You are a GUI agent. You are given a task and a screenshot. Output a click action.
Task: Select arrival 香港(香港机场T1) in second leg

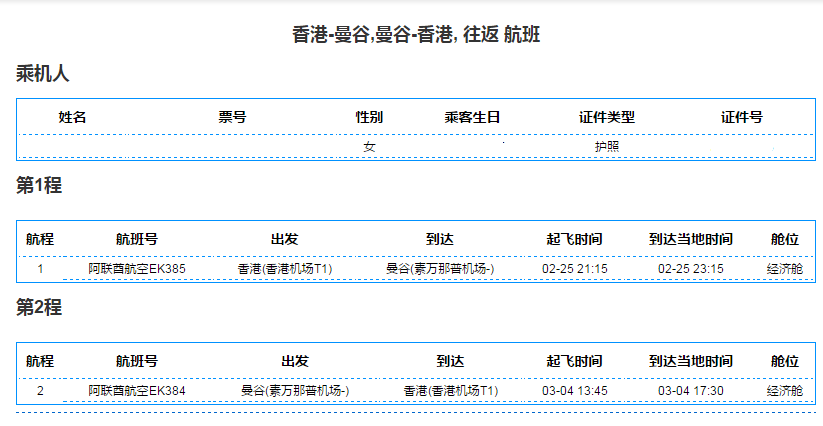pyautogui.click(x=450, y=391)
